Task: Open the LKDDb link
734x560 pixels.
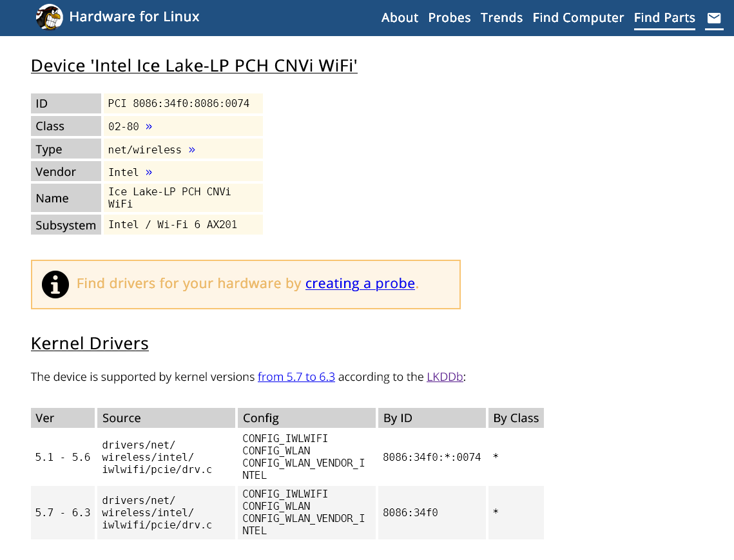Action: [x=445, y=377]
